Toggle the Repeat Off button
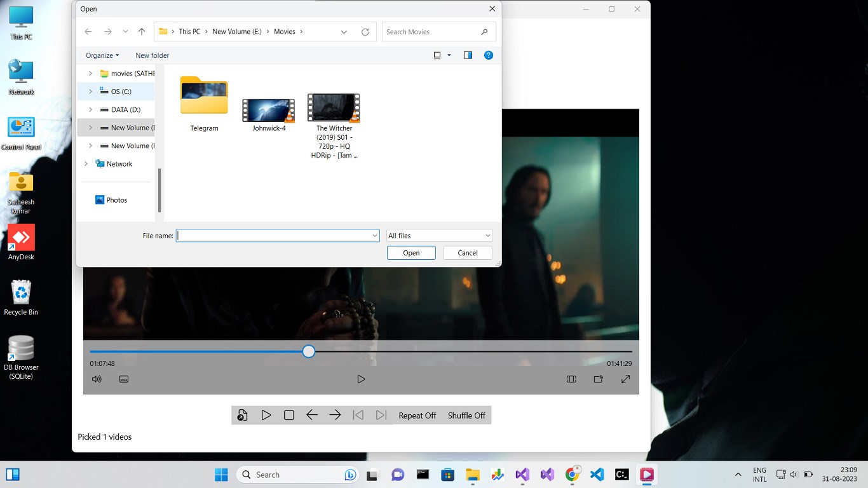This screenshot has height=488, width=868. tap(417, 416)
